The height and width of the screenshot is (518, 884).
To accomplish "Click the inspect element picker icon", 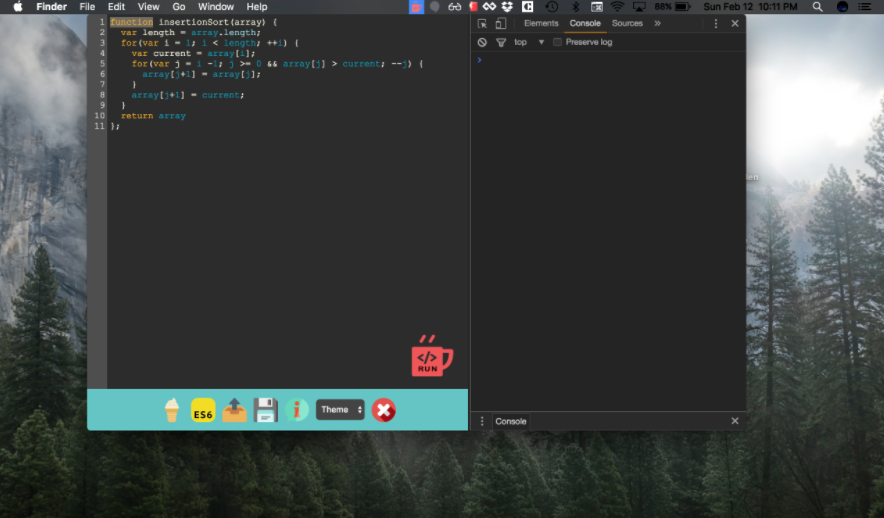I will 482,24.
